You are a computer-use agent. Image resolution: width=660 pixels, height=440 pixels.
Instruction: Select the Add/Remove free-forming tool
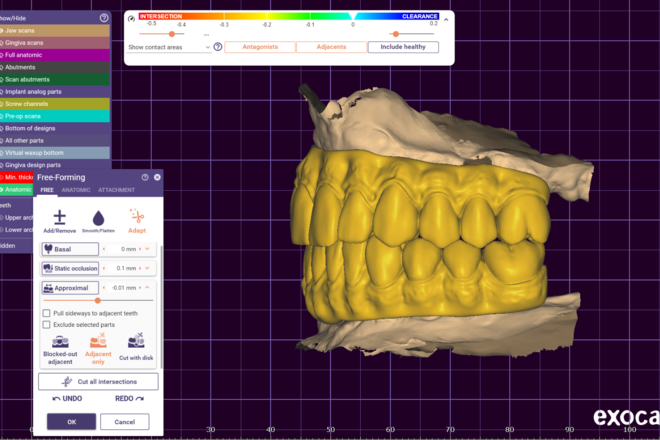(59, 221)
